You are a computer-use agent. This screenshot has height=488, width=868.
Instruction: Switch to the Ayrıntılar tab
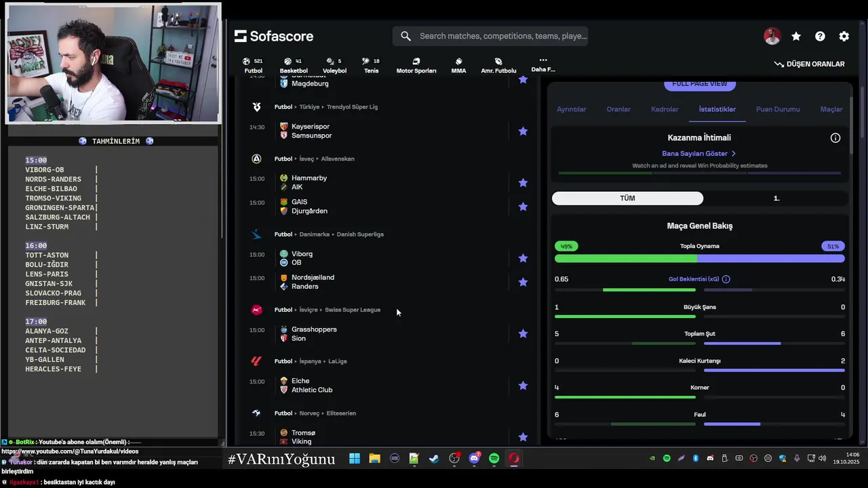571,109
